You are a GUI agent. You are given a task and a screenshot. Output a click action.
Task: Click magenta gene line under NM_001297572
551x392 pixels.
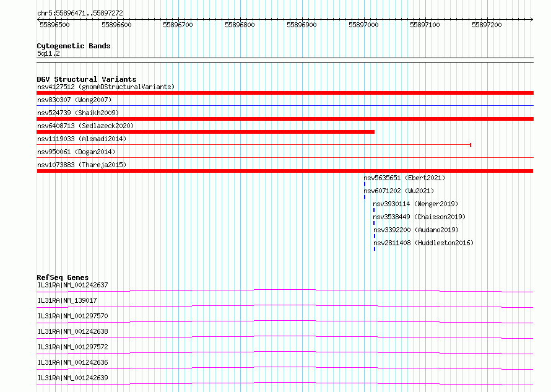pyautogui.click(x=285, y=352)
